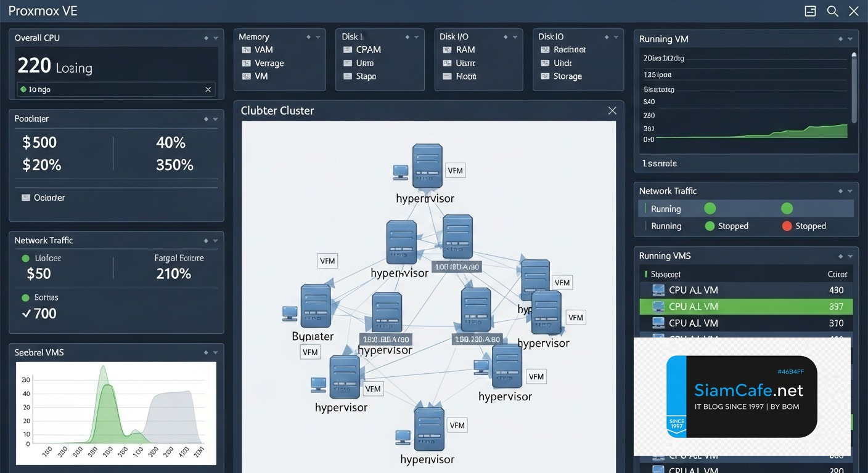Click the panel layout icon in title bar

click(810, 11)
